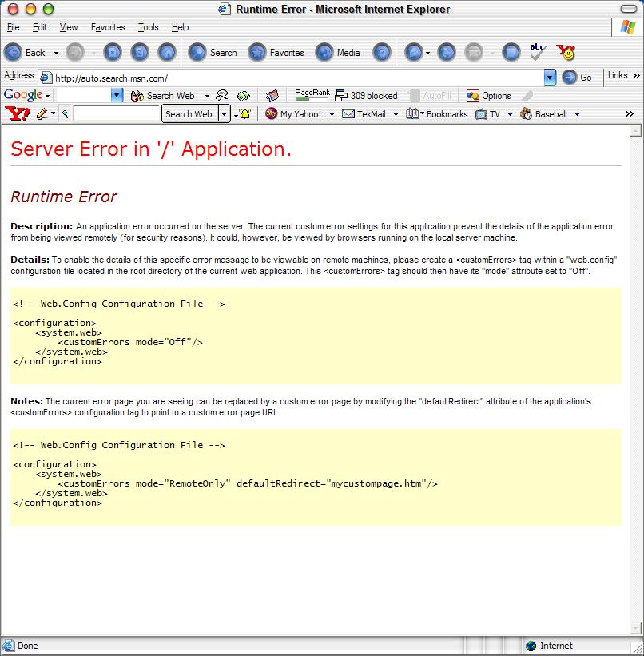Refresh the page with the Refresh icon
Image resolution: width=644 pixels, height=656 pixels.
click(x=140, y=53)
